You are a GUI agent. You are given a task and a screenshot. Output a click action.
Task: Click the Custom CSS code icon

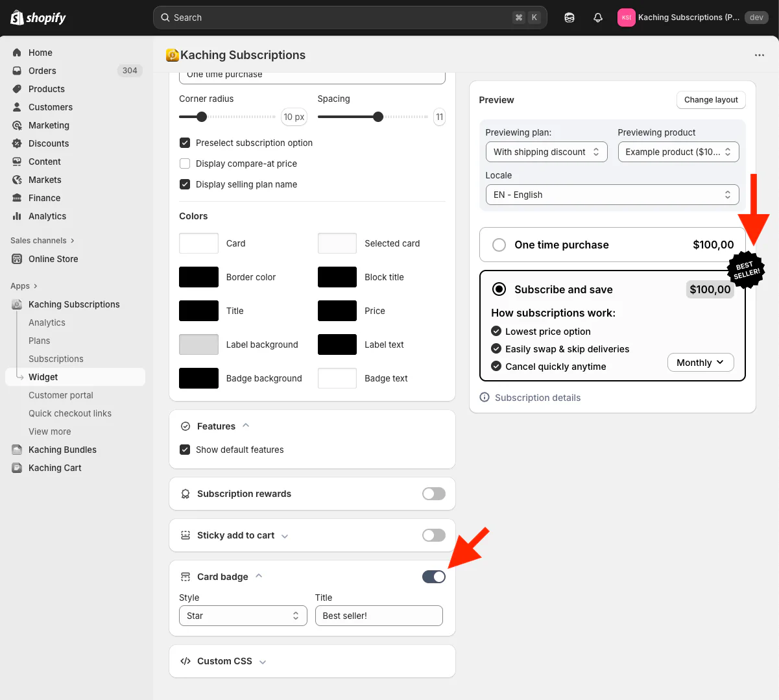(186, 661)
